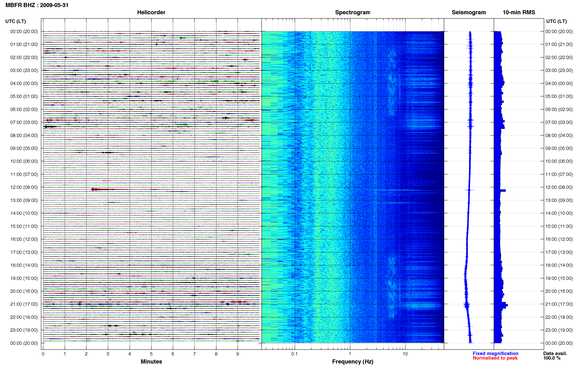Click the left 21:00 (17:00) time label
Screen dimensions: 588x368
(x=24, y=304)
